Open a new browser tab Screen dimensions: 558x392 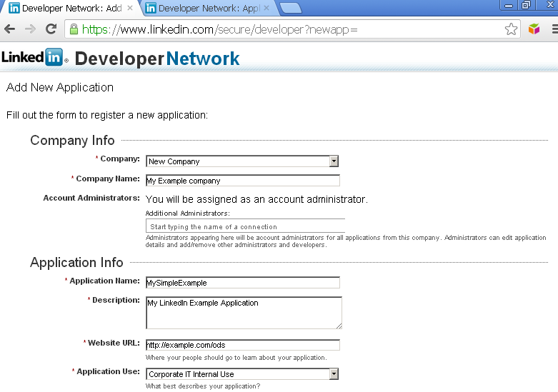(289, 9)
